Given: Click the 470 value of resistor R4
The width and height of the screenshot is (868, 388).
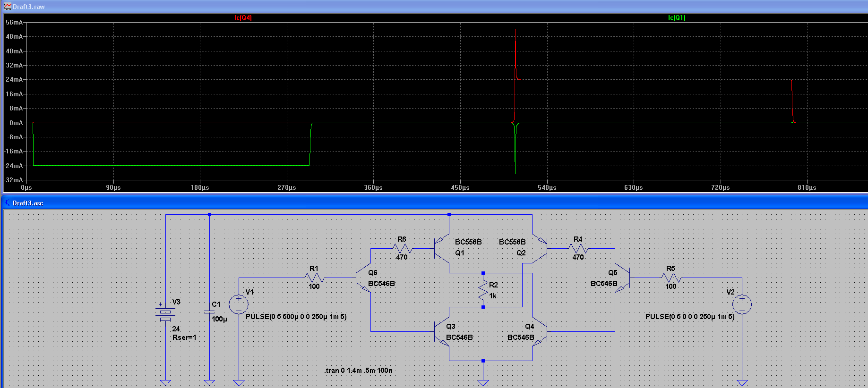Looking at the screenshot, I should coord(578,257).
